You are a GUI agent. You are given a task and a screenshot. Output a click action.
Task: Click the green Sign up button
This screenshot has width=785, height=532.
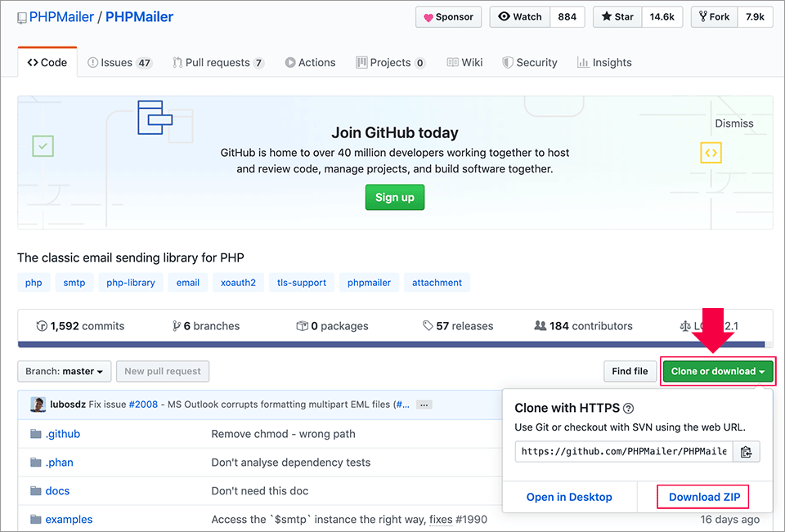click(394, 197)
